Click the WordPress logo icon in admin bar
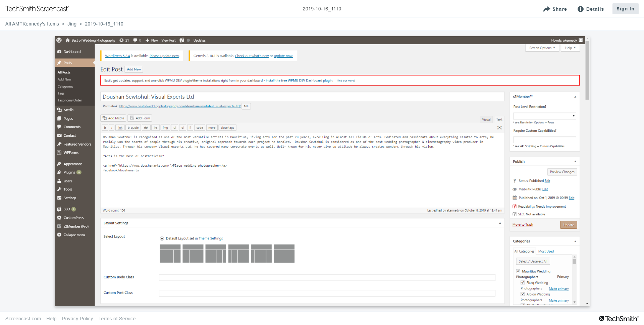644x325 pixels. (59, 40)
